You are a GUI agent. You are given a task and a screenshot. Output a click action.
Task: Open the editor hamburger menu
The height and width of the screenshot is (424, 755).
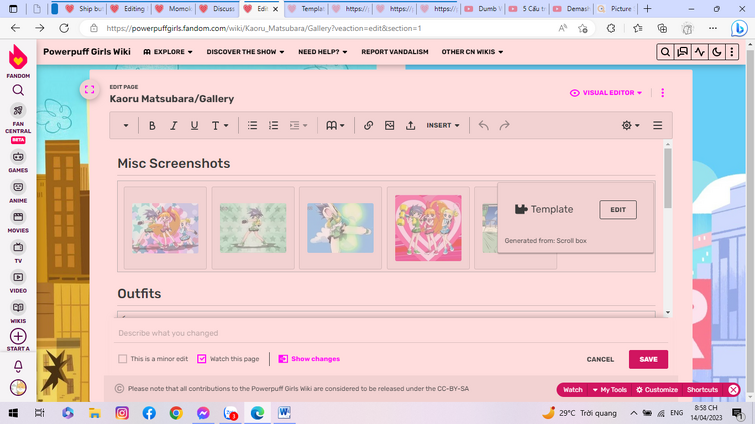click(x=657, y=126)
